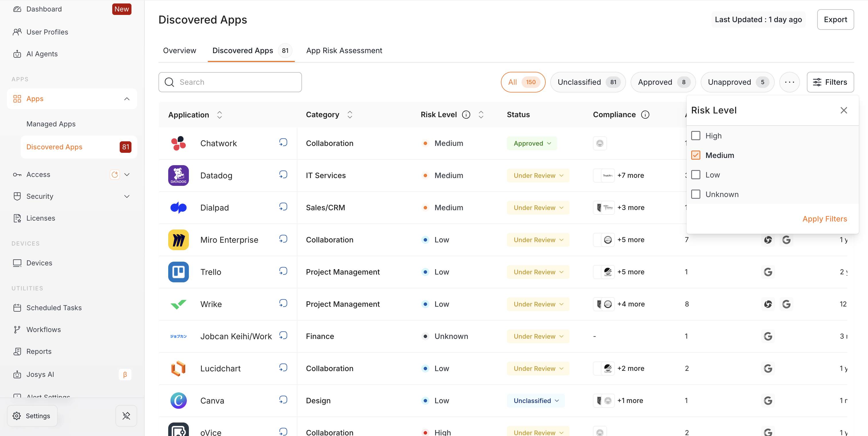Click the sync icon beside Datadog
The image size is (868, 436).
click(x=283, y=175)
